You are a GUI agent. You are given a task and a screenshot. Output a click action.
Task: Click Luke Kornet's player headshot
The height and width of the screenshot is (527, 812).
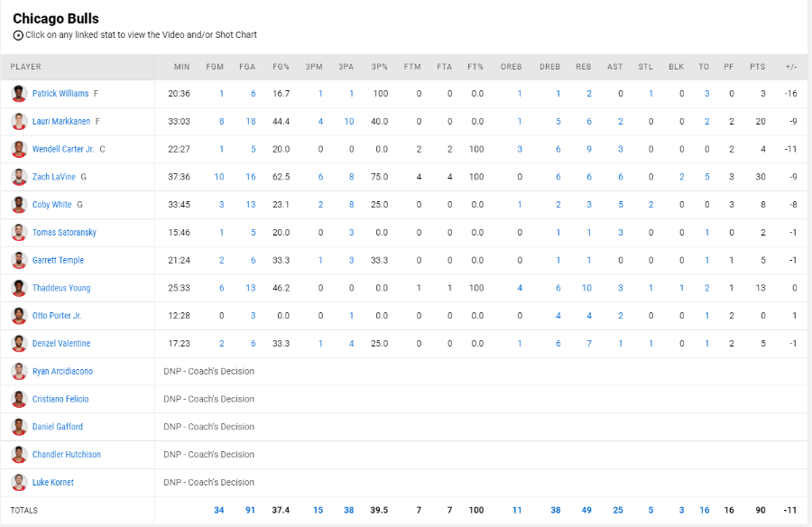[19, 482]
